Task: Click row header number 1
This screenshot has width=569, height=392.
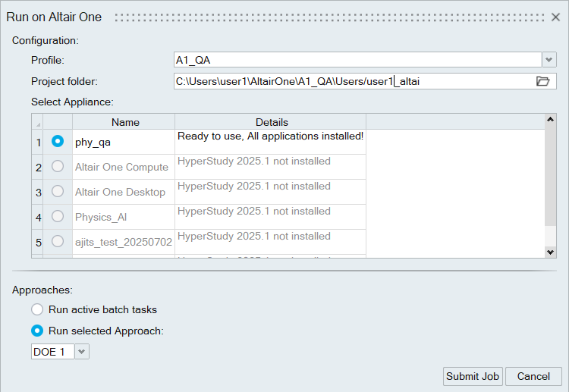Action: pos(37,142)
